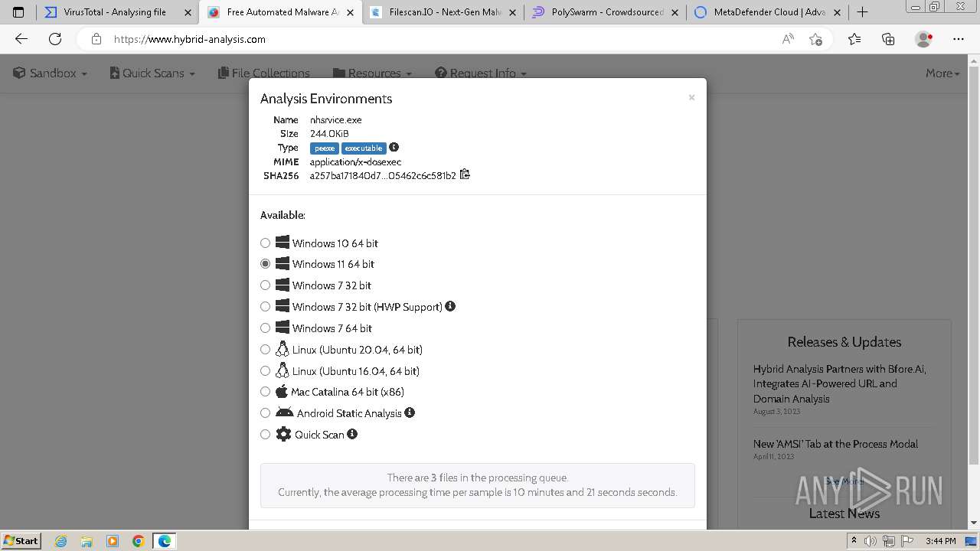Open the Quick Scans dropdown menu
980x551 pixels.
point(152,73)
